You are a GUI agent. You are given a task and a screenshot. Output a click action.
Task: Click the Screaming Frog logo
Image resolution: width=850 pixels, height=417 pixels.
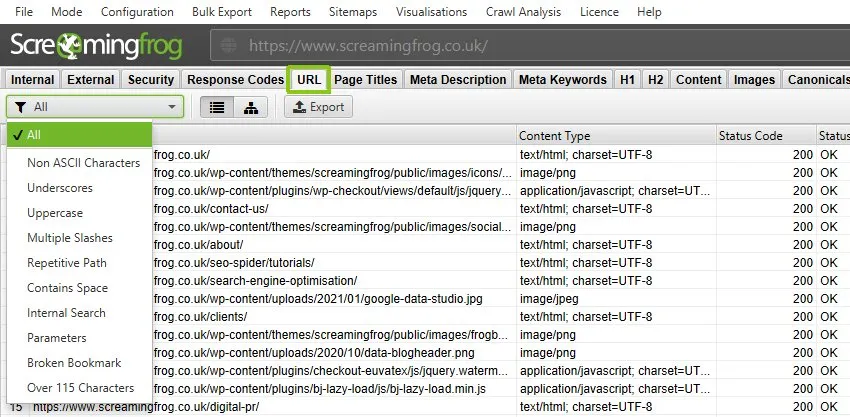point(103,46)
